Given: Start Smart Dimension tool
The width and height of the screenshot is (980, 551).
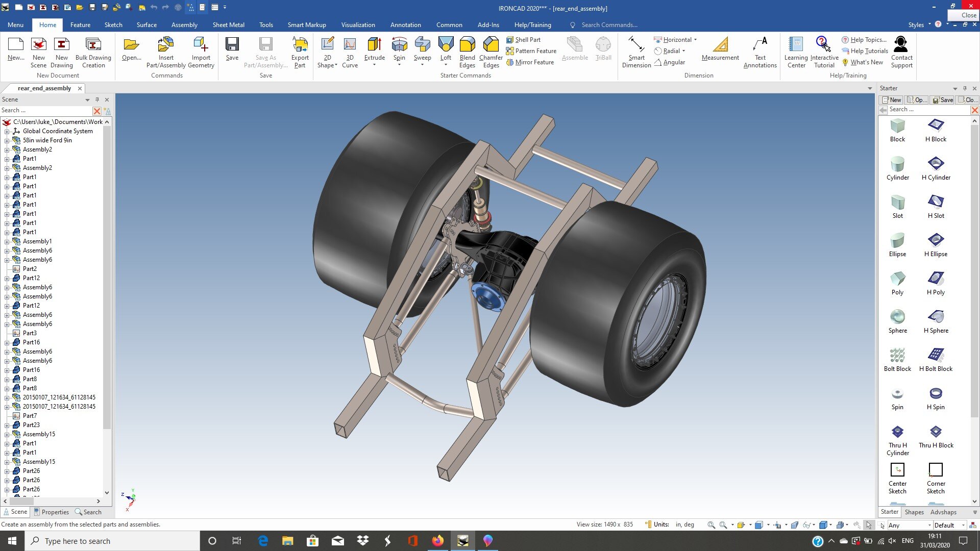Looking at the screenshot, I should click(636, 52).
